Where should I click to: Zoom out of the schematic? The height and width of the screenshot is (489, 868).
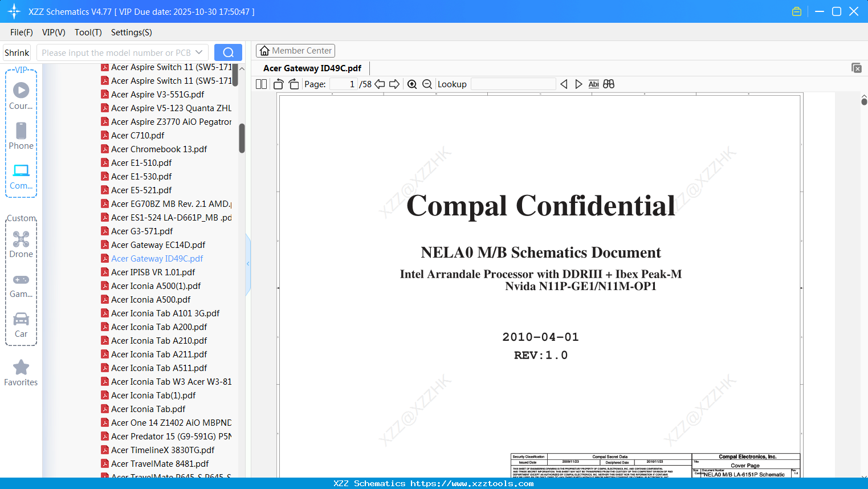[x=427, y=84]
